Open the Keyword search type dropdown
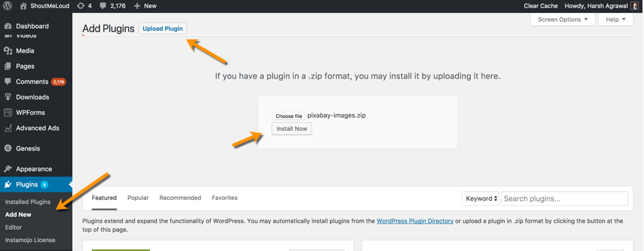The image size is (644, 251). (x=480, y=198)
